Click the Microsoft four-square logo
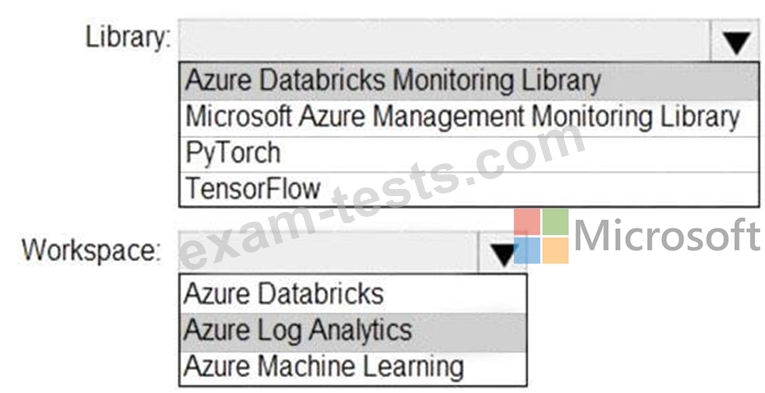 tap(541, 236)
